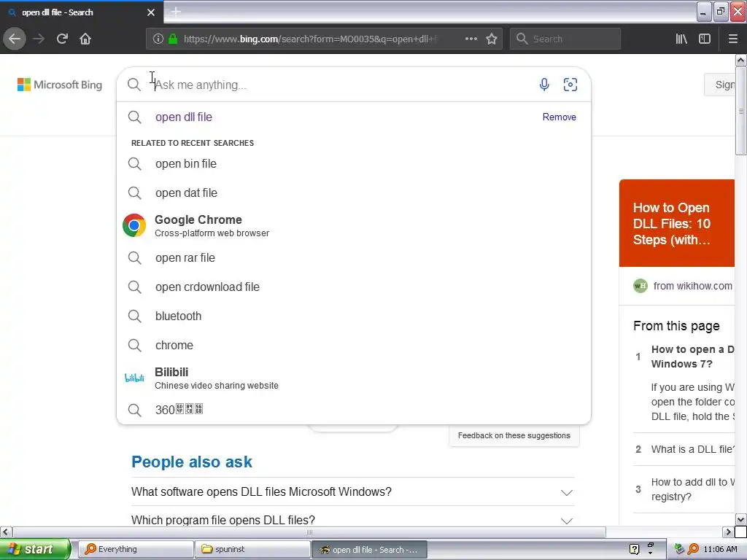Click the magnifier icon in Bing search box
The width and height of the screenshot is (747, 560).
[134, 85]
